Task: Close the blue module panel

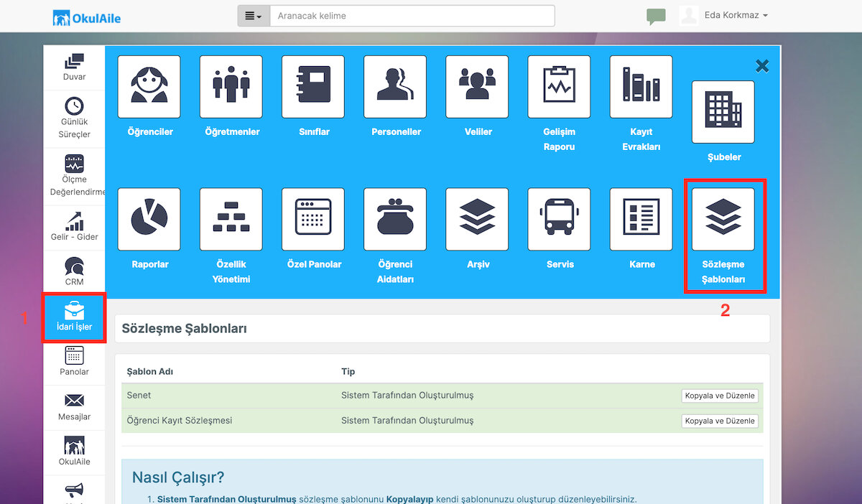Action: (762, 66)
